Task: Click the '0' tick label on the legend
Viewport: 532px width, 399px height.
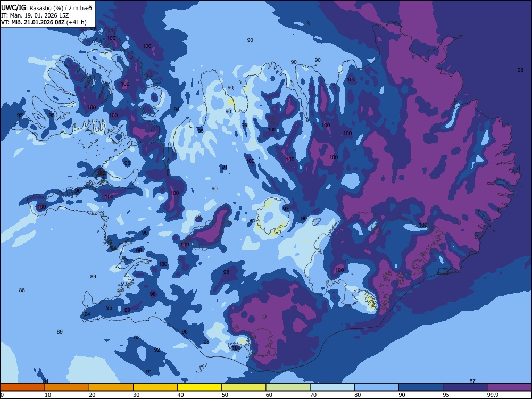Action: coord(2,395)
